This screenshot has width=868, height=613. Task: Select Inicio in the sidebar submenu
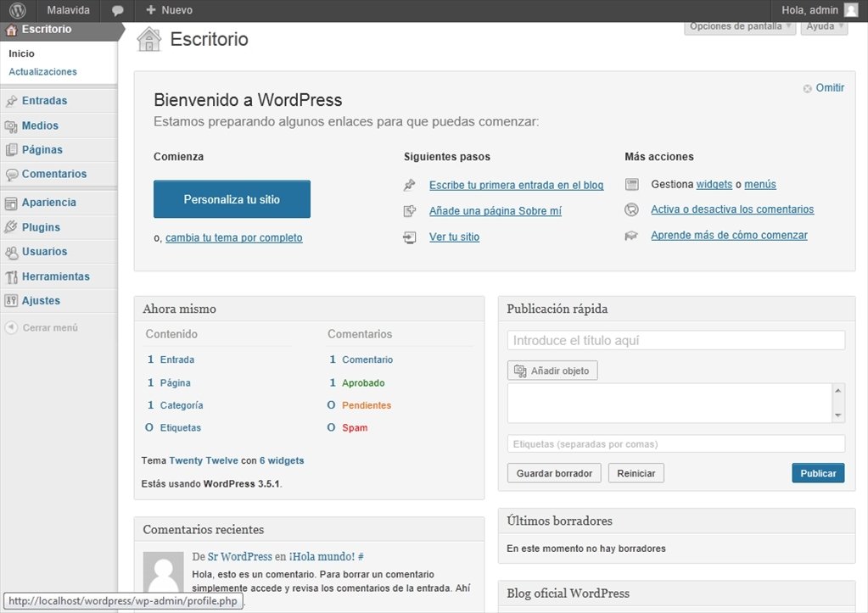(21, 53)
